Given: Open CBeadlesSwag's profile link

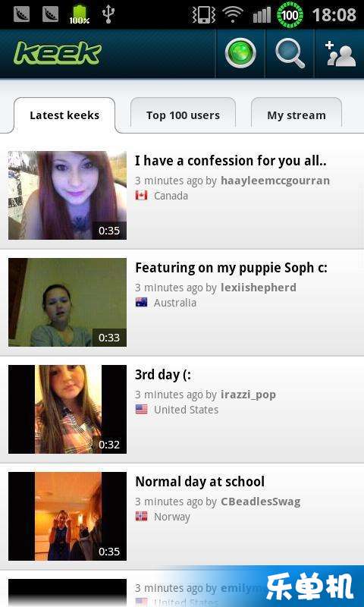Looking at the screenshot, I should click(x=260, y=502).
